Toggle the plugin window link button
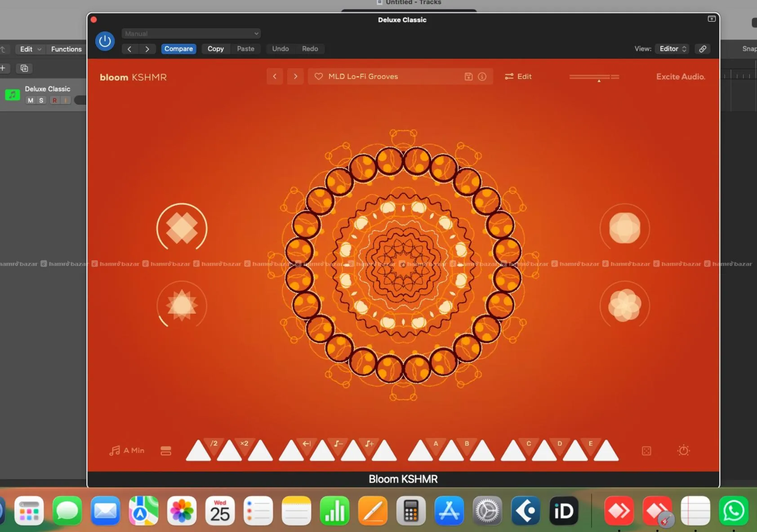The height and width of the screenshot is (532, 757). (703, 49)
